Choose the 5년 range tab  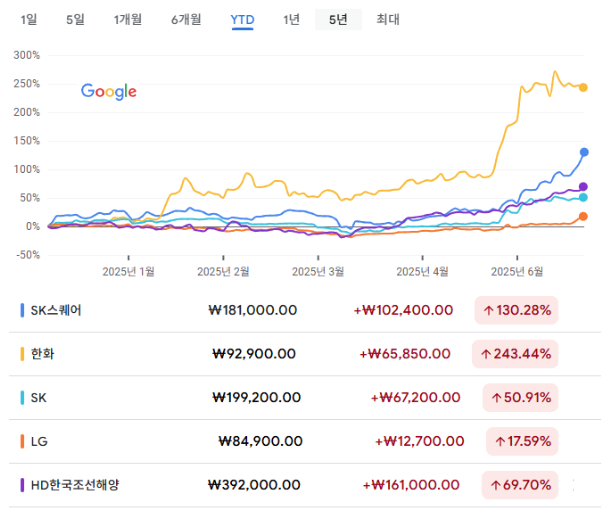click(x=338, y=19)
